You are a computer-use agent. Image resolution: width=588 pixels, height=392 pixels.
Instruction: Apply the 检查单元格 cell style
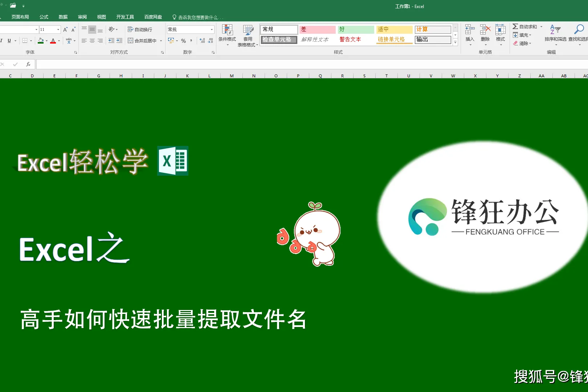point(279,40)
